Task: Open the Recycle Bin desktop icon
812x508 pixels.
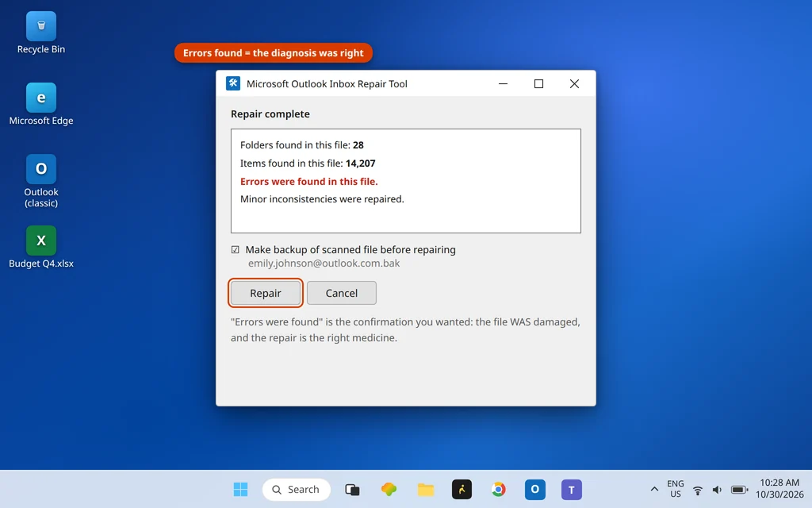Action: pos(41,33)
